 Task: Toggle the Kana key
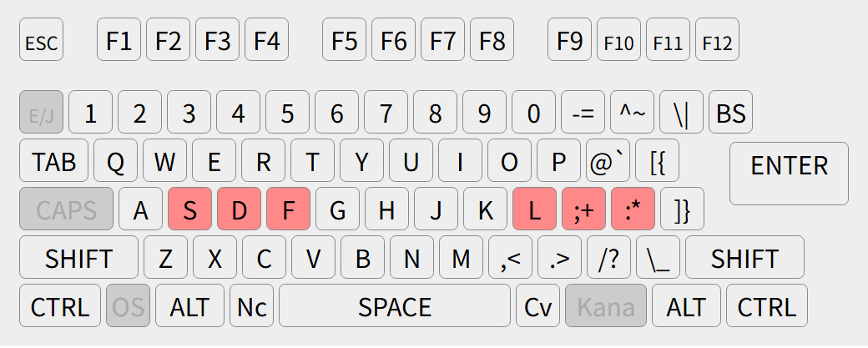[606, 306]
